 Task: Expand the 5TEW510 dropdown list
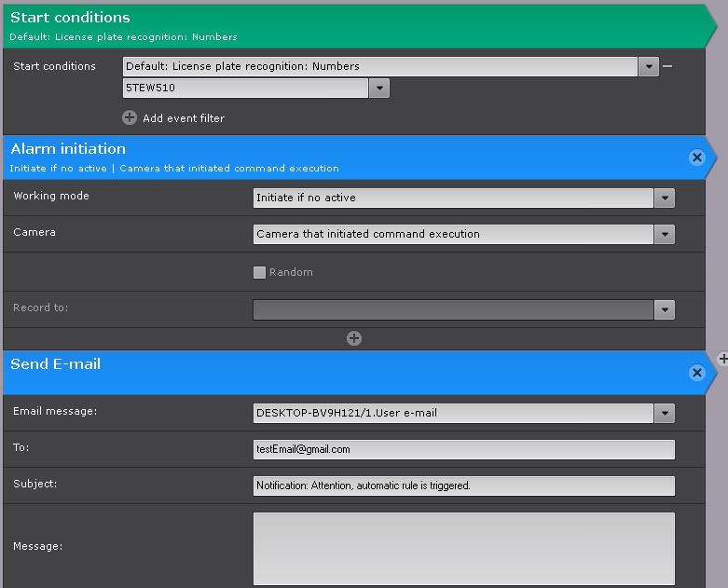[x=379, y=89]
